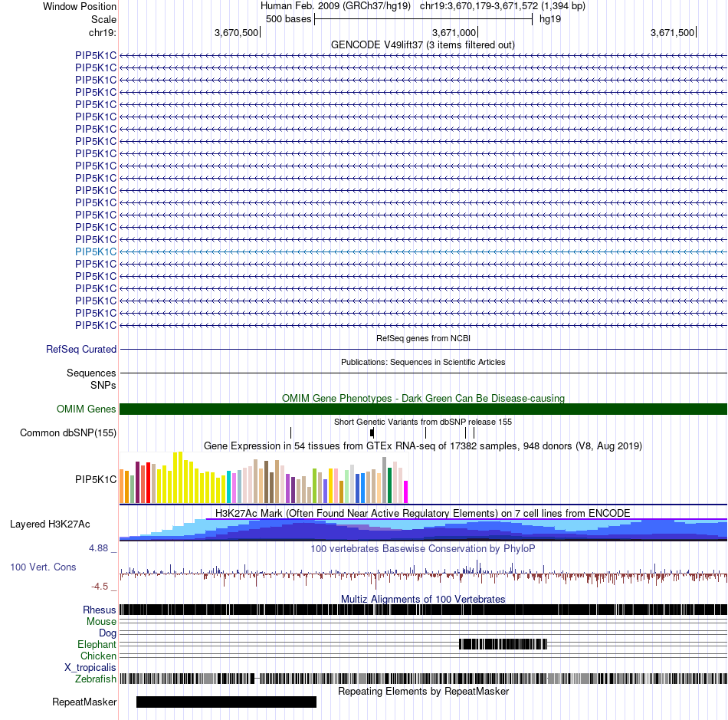
Task: Open the RefSeq Curated track label
Action: pos(81,350)
